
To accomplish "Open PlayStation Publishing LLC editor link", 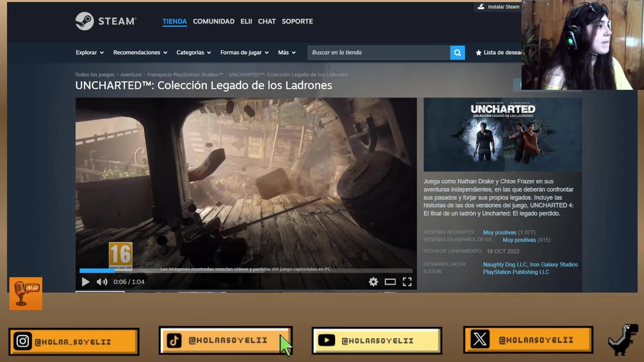I will point(516,272).
